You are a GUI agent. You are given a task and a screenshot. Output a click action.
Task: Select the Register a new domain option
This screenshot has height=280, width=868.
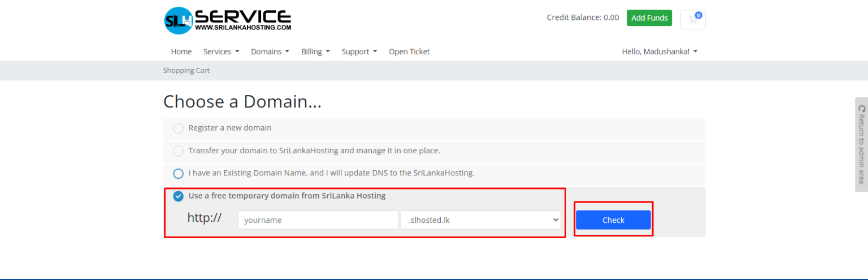[179, 128]
